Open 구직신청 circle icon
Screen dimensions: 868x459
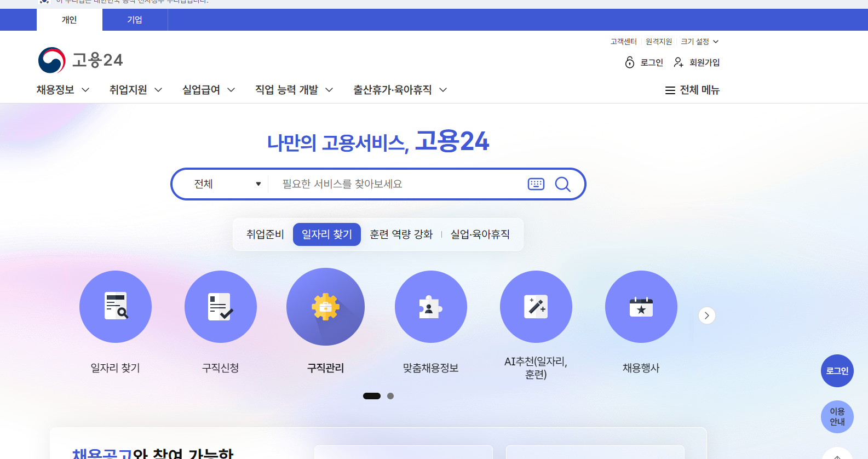pyautogui.click(x=221, y=307)
